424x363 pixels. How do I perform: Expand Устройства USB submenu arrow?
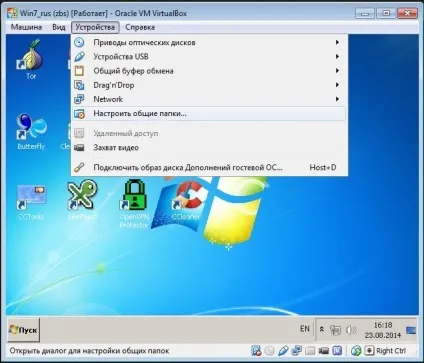pyautogui.click(x=337, y=57)
